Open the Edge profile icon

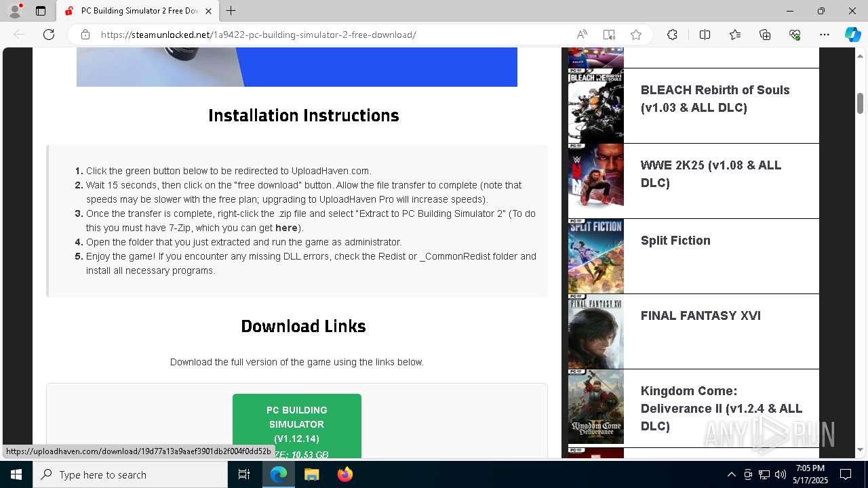15,11
